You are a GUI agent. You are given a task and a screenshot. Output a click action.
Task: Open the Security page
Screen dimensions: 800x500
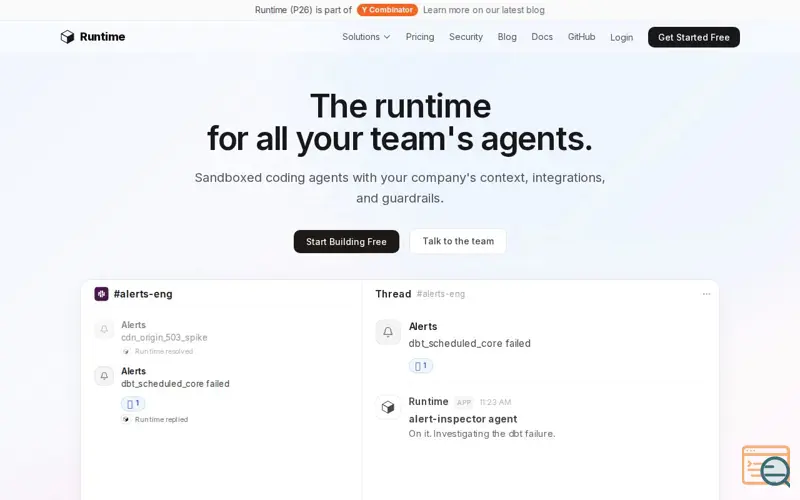click(466, 37)
